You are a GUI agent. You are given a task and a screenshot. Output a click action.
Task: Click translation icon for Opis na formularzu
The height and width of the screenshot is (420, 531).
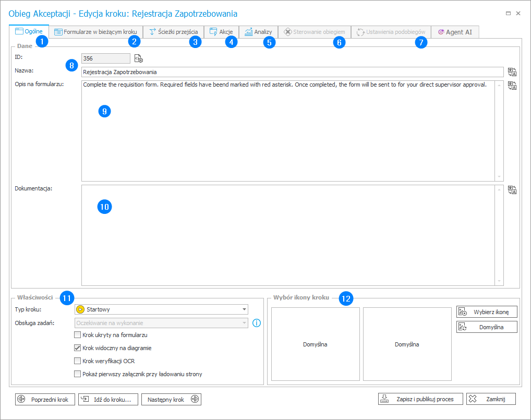click(x=512, y=86)
